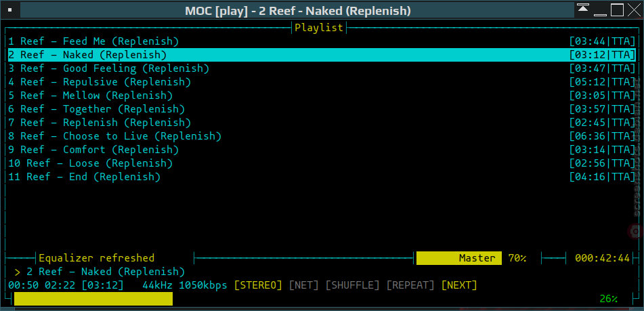Click the 70% volume value
This screenshot has width=644, height=311.
(x=517, y=258)
